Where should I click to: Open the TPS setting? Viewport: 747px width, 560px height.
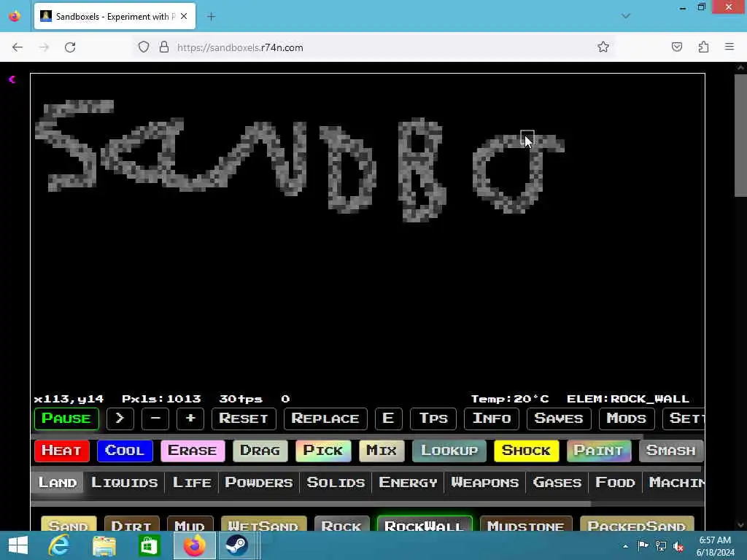433,419
